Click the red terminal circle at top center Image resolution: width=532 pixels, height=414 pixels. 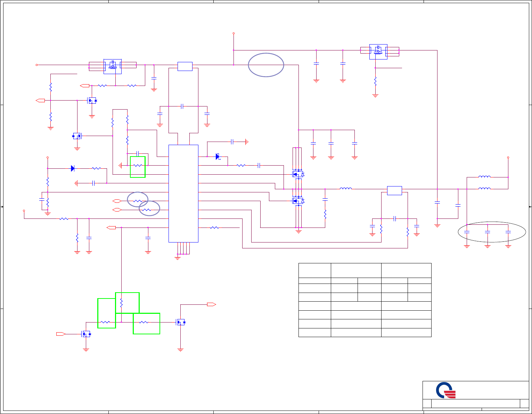234,33
